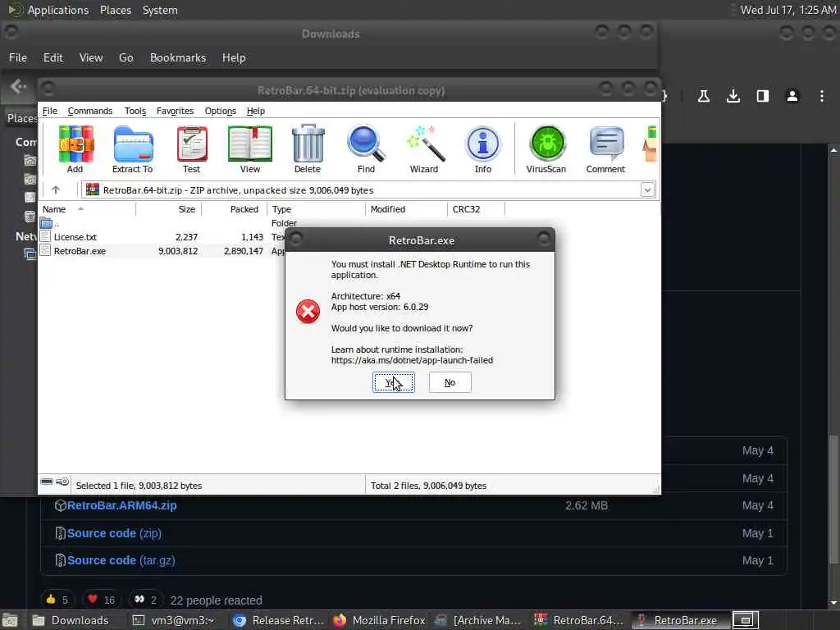Open the View book icon
Image resolution: width=840 pixels, height=630 pixels.
coord(249,149)
